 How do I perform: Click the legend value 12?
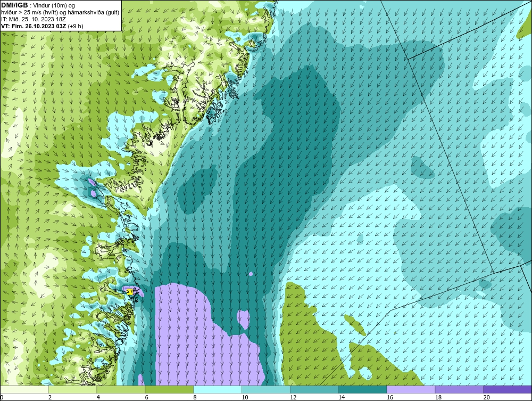[x=293, y=397]
